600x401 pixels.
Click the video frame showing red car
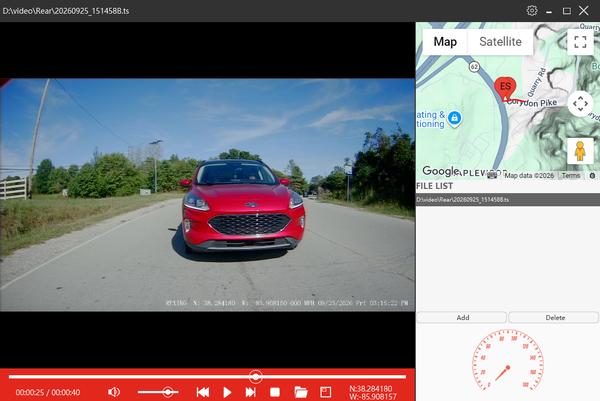(x=207, y=195)
